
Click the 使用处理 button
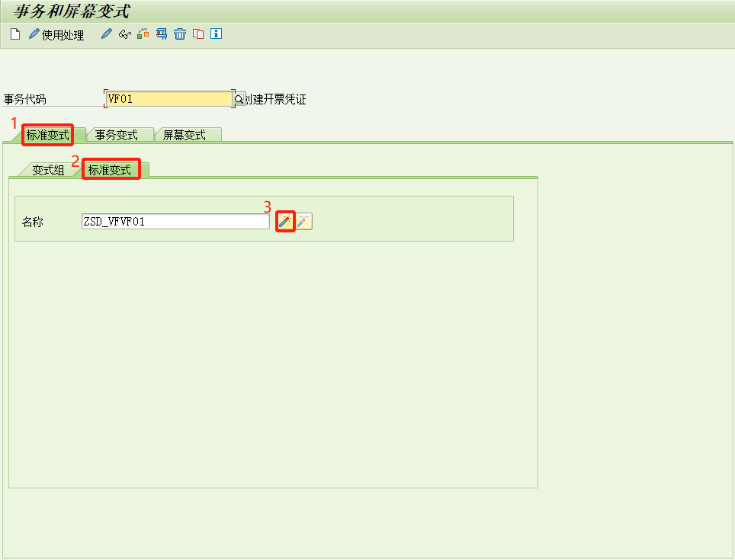coord(56,34)
